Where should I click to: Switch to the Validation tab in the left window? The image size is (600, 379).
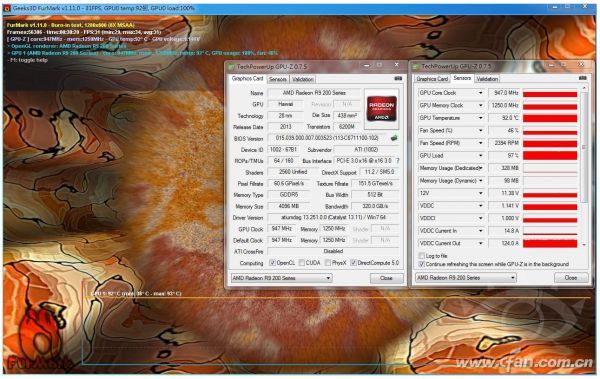tap(303, 79)
